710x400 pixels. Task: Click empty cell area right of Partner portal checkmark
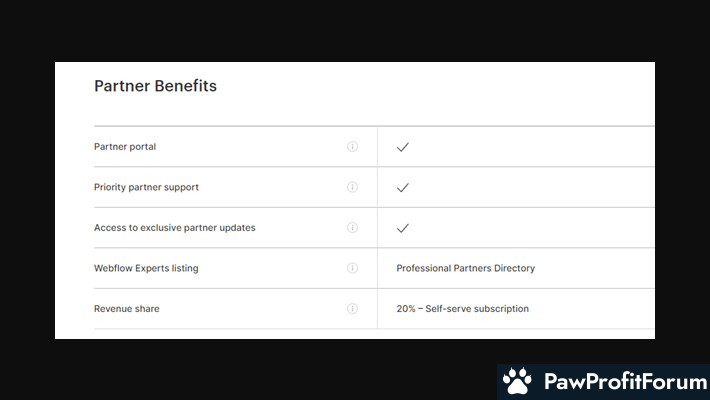click(x=532, y=147)
